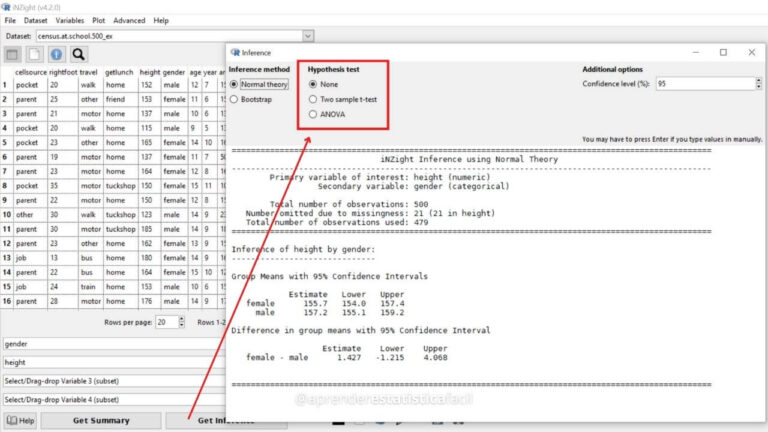
Task: Close the Inference window
Action: click(x=752, y=52)
